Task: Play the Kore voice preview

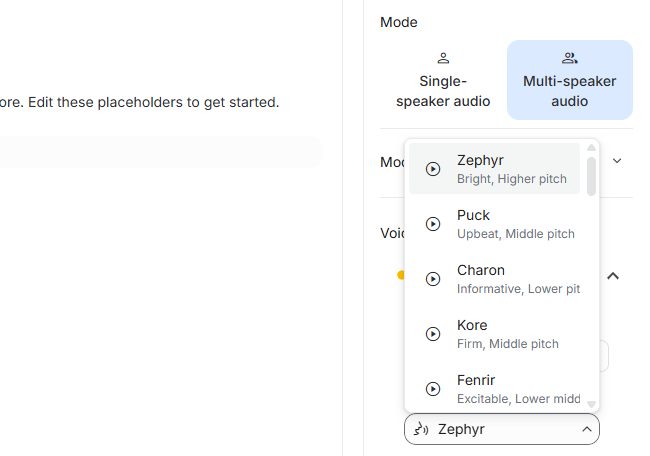Action: click(x=433, y=334)
